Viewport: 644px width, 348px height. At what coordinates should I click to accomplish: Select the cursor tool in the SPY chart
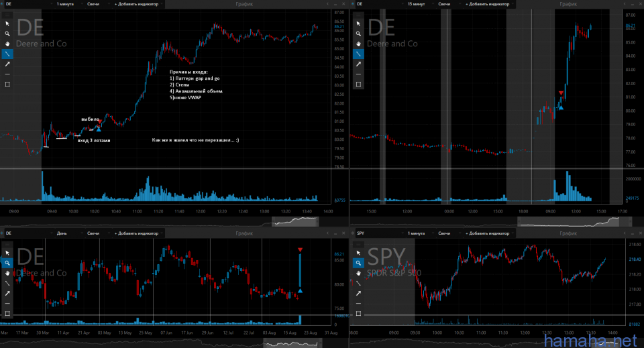coord(359,252)
